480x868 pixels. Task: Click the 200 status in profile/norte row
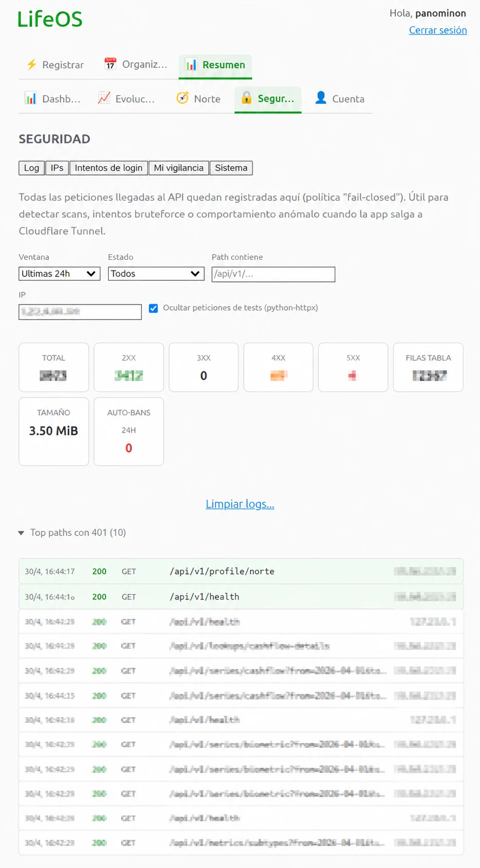(x=99, y=572)
